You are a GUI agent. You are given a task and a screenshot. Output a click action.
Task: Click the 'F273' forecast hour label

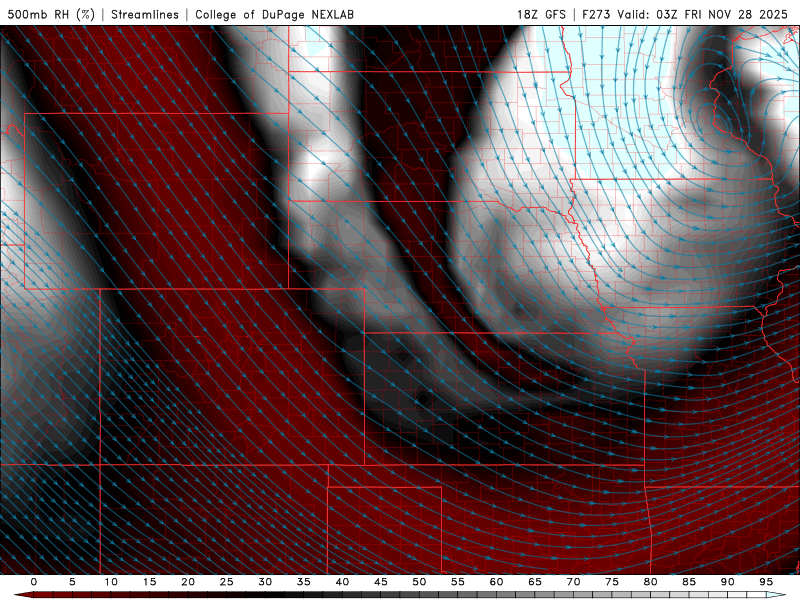coord(596,14)
